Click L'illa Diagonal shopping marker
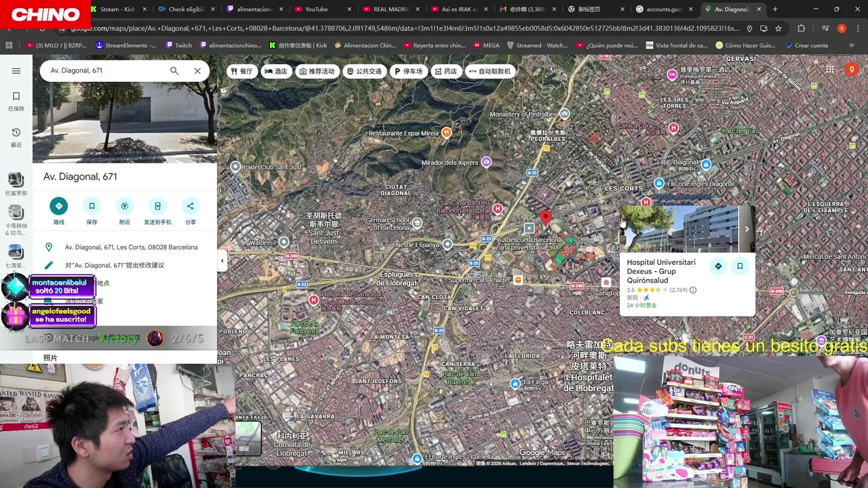The height and width of the screenshot is (488, 868). coord(706,164)
